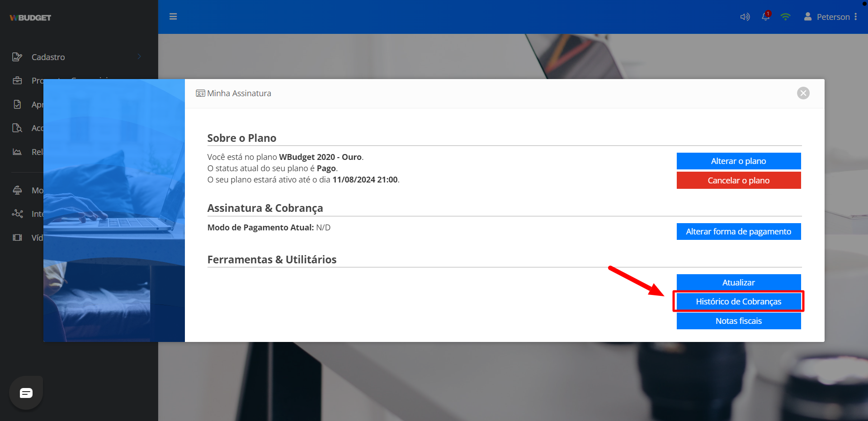
Task: Click plan name WBudget 2020 - Ouro
Action: pos(320,157)
